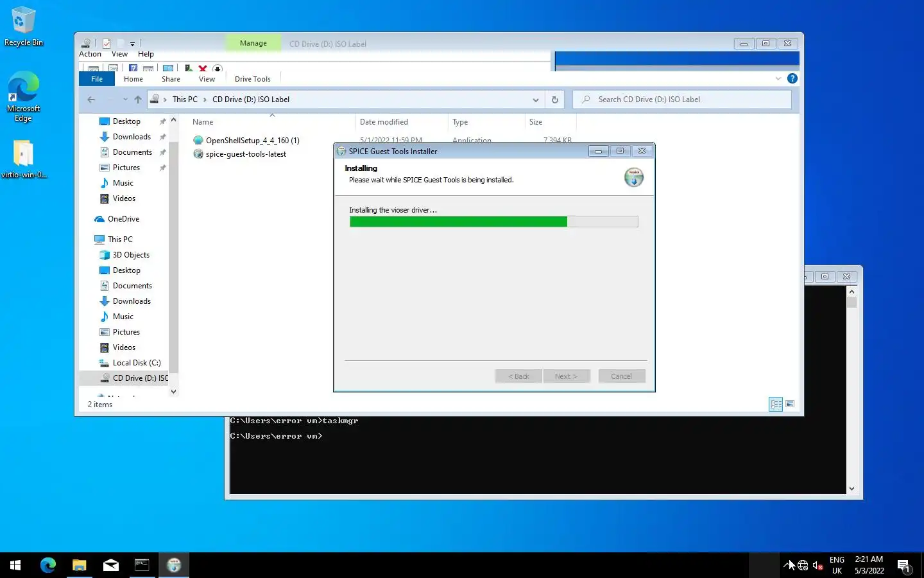
Task: Click the Properties quick access icon
Action: pyautogui.click(x=107, y=44)
